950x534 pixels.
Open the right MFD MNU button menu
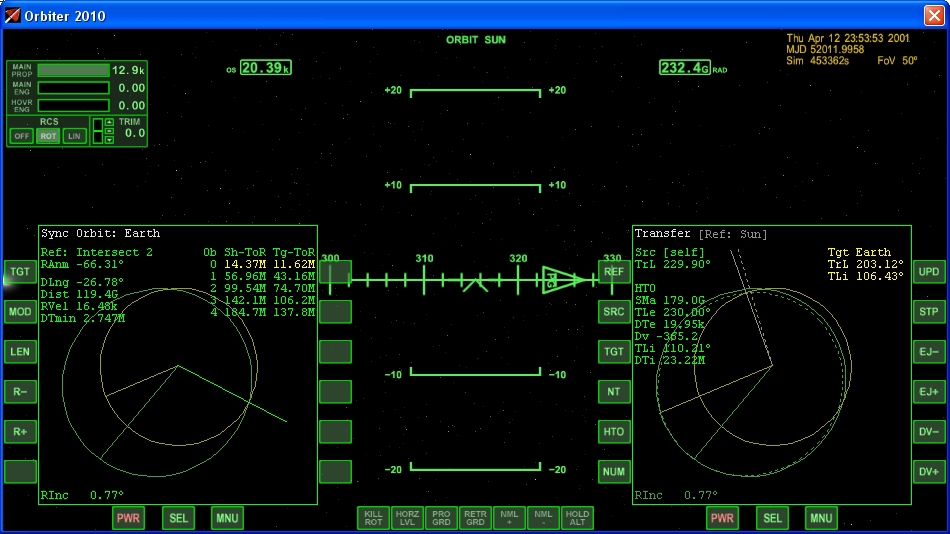(x=821, y=518)
